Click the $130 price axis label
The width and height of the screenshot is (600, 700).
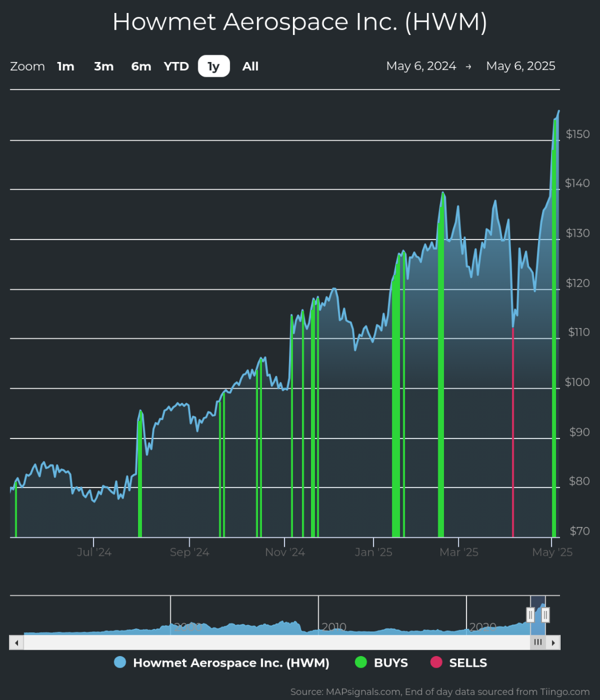point(578,233)
